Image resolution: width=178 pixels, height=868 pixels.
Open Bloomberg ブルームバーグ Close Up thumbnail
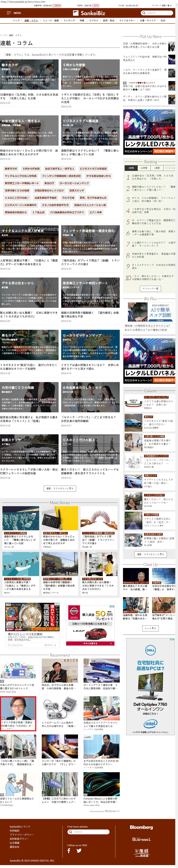[136, 577]
